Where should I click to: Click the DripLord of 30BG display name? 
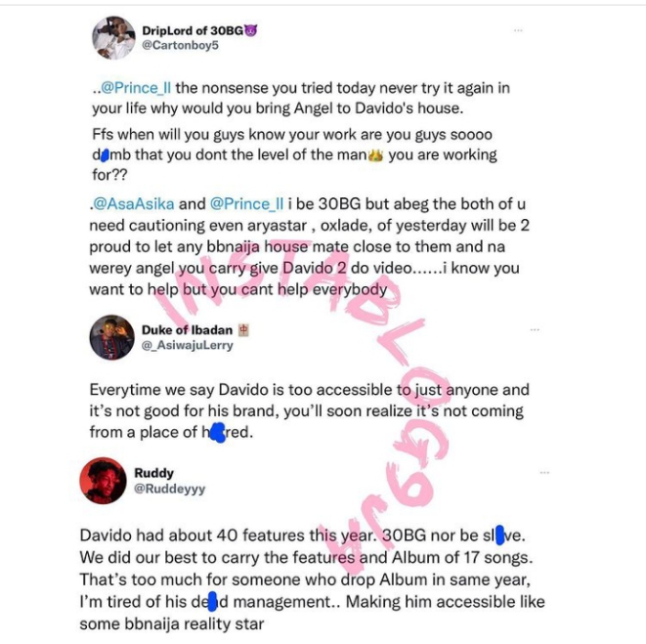(x=193, y=30)
